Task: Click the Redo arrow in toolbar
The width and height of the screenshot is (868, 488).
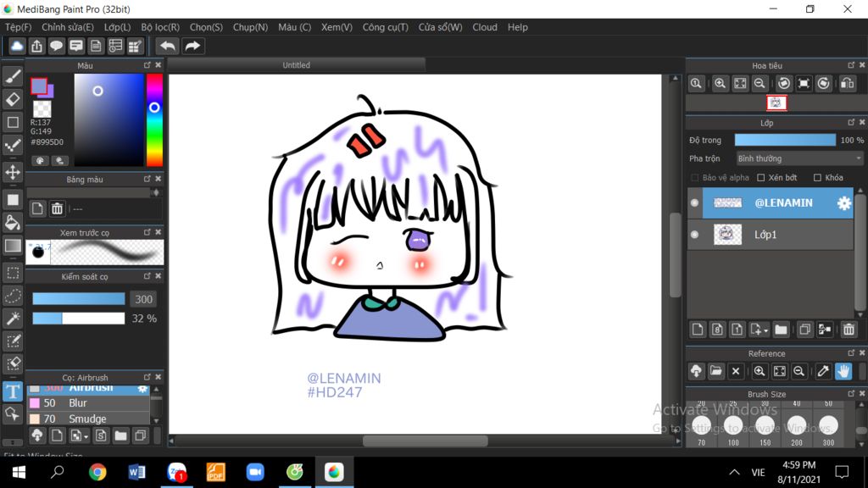Action: pos(192,46)
